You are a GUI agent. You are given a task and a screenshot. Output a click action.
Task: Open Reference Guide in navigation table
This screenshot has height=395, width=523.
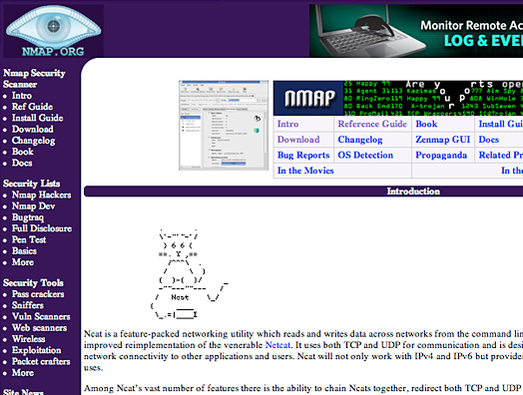(372, 124)
